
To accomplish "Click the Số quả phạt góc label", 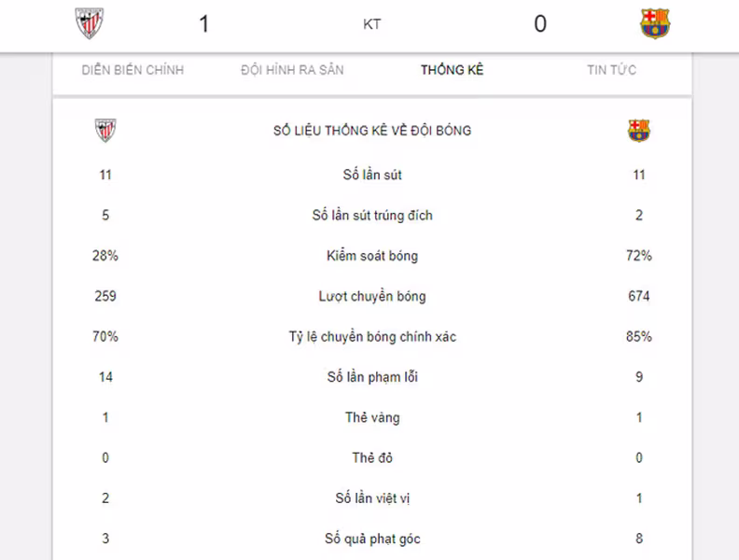I will pos(372,539).
